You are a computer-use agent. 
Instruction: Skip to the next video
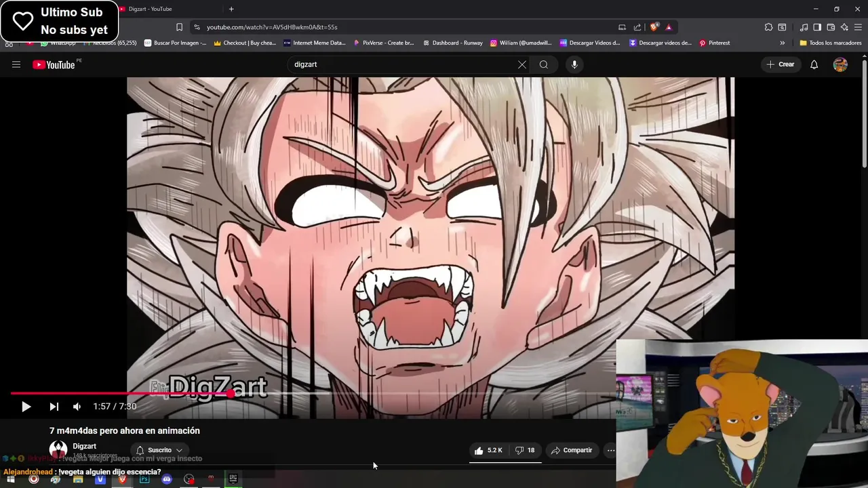tap(54, 407)
